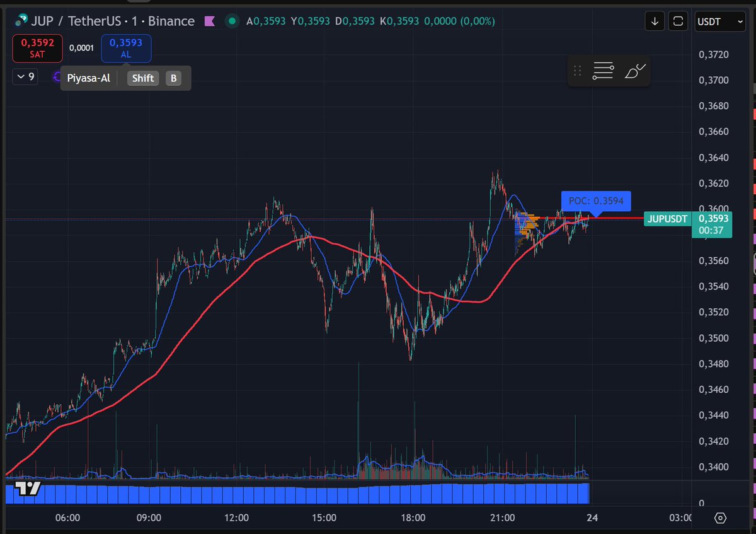The image size is (756, 534).
Task: Click the POC: 0.3594 label
Action: tap(595, 200)
